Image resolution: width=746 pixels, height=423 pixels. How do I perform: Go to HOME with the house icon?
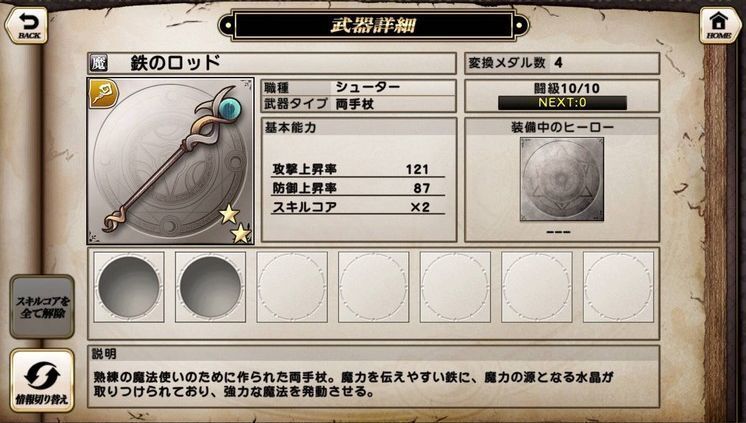[x=719, y=26]
